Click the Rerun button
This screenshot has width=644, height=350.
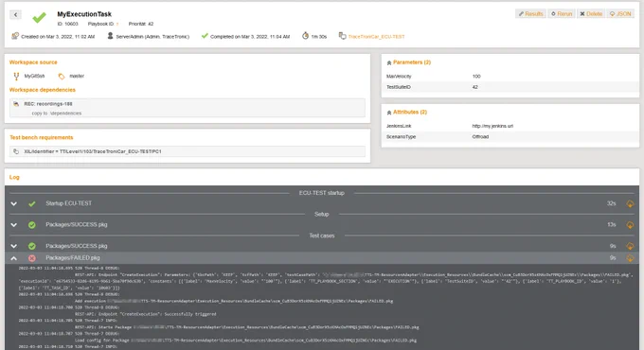(562, 14)
